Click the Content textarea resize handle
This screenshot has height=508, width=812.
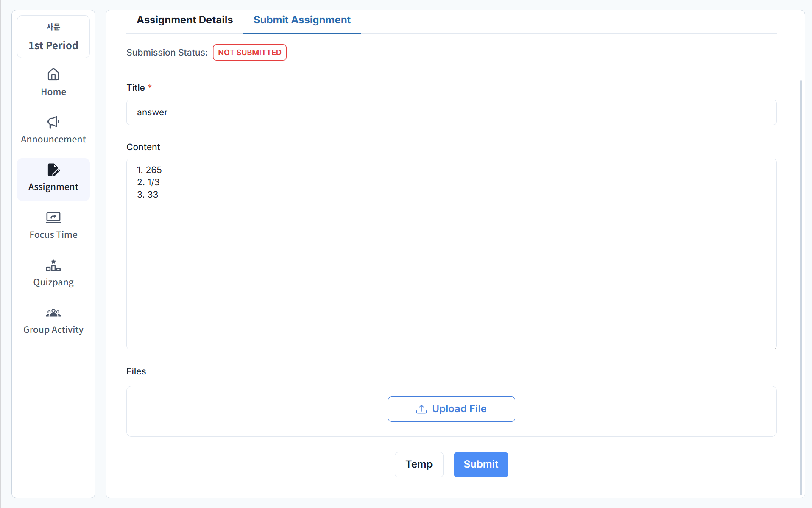[x=774, y=347]
